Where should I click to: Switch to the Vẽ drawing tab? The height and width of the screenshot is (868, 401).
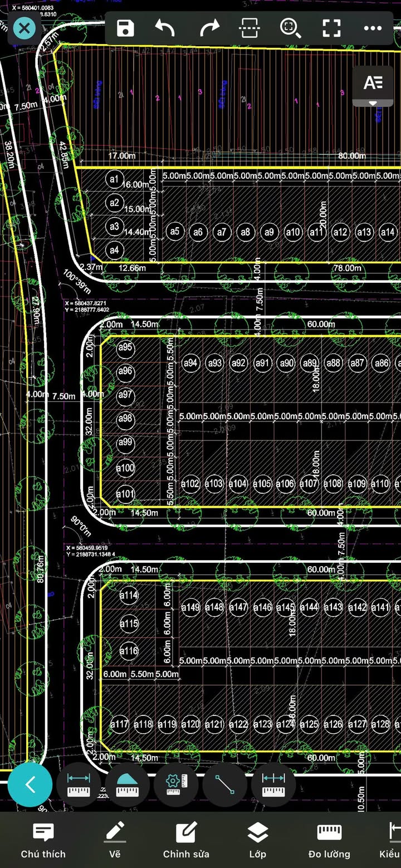115,840
